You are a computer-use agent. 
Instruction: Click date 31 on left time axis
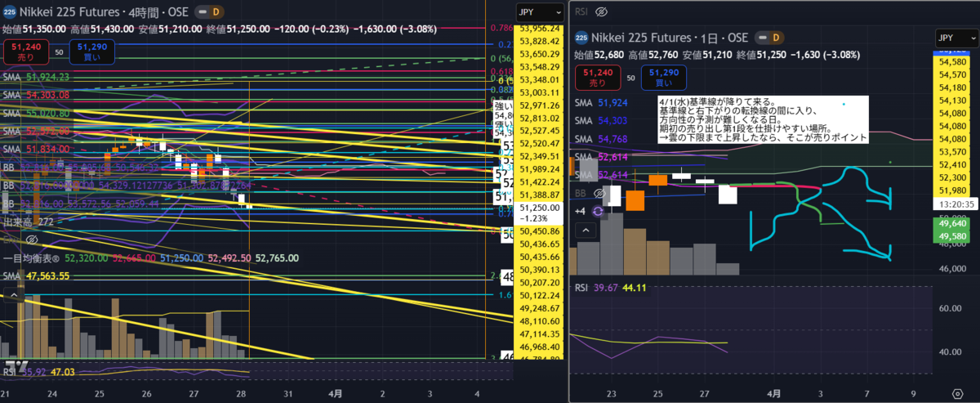tap(289, 392)
